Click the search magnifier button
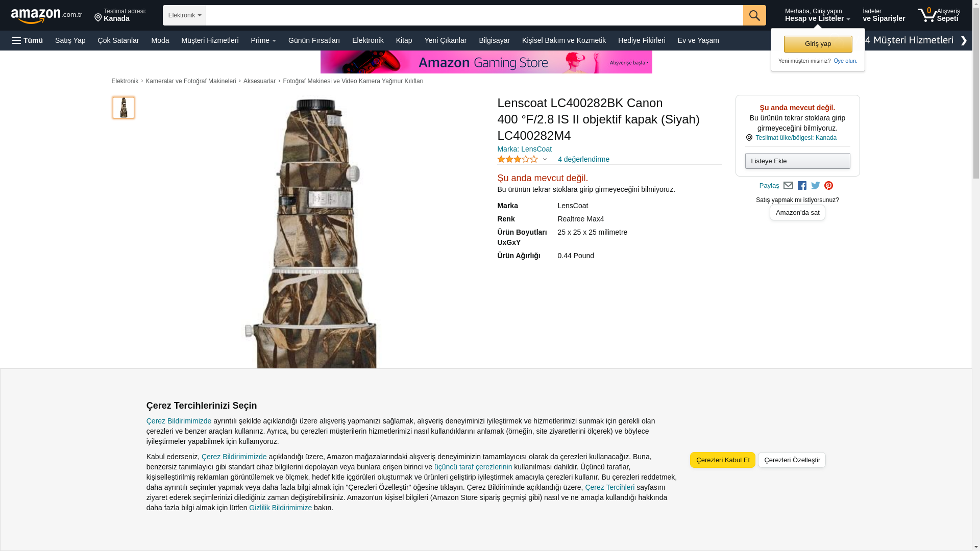The image size is (980, 551). click(754, 15)
